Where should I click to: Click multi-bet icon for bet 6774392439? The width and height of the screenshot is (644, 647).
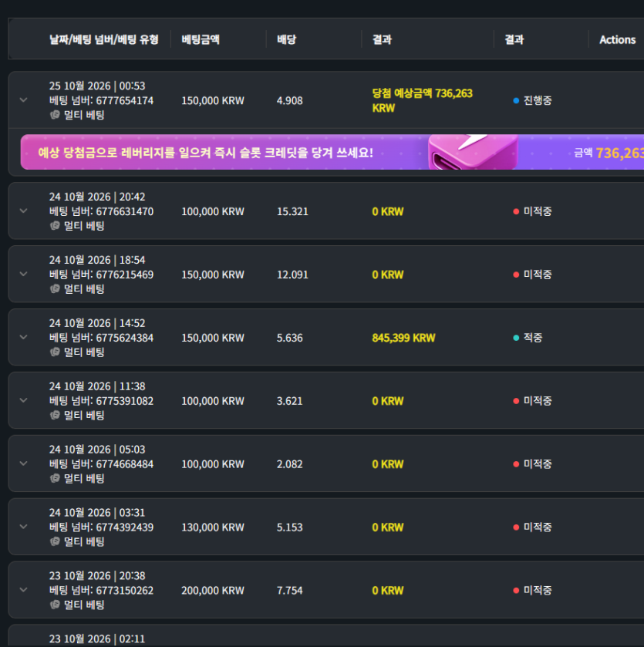pos(55,541)
